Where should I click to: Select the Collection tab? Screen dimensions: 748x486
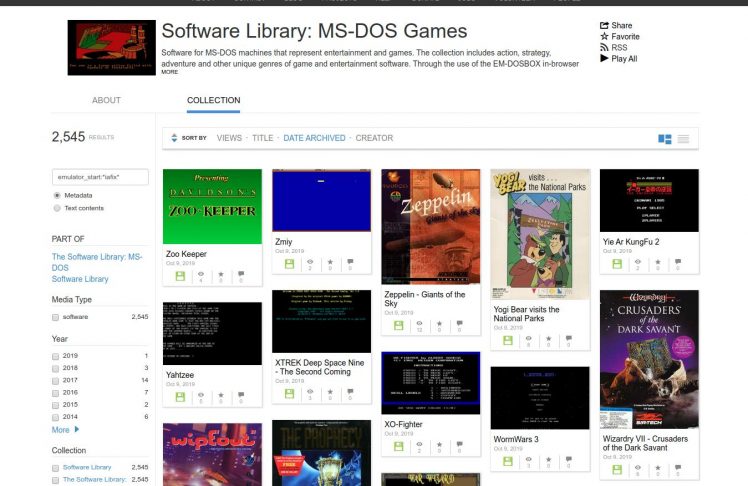click(213, 101)
